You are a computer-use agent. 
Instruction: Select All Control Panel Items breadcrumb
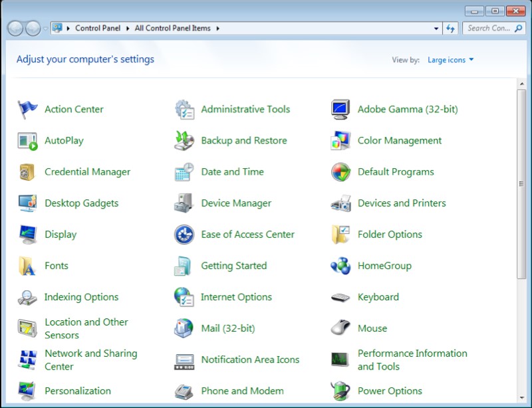(172, 29)
